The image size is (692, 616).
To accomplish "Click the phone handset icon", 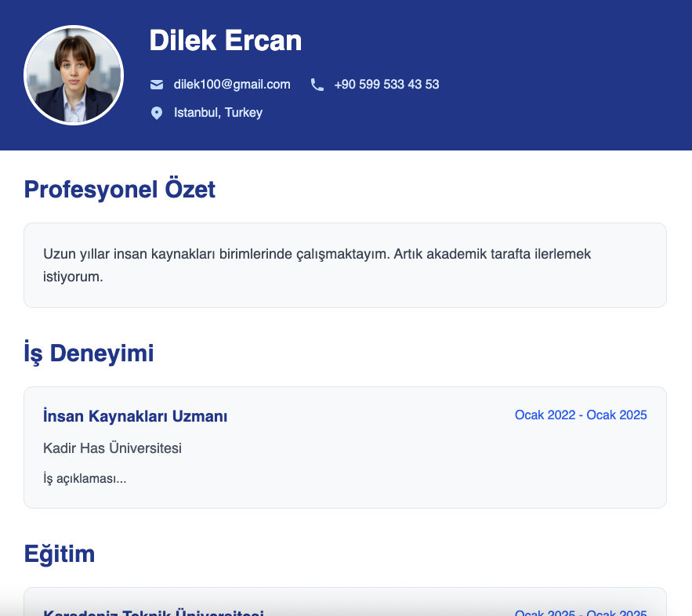I will [317, 85].
